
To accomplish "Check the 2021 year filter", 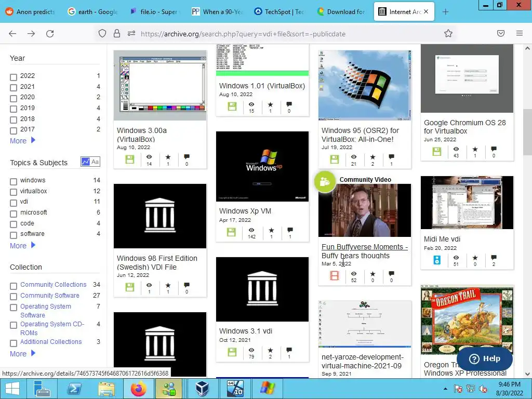I will [x=14, y=88].
